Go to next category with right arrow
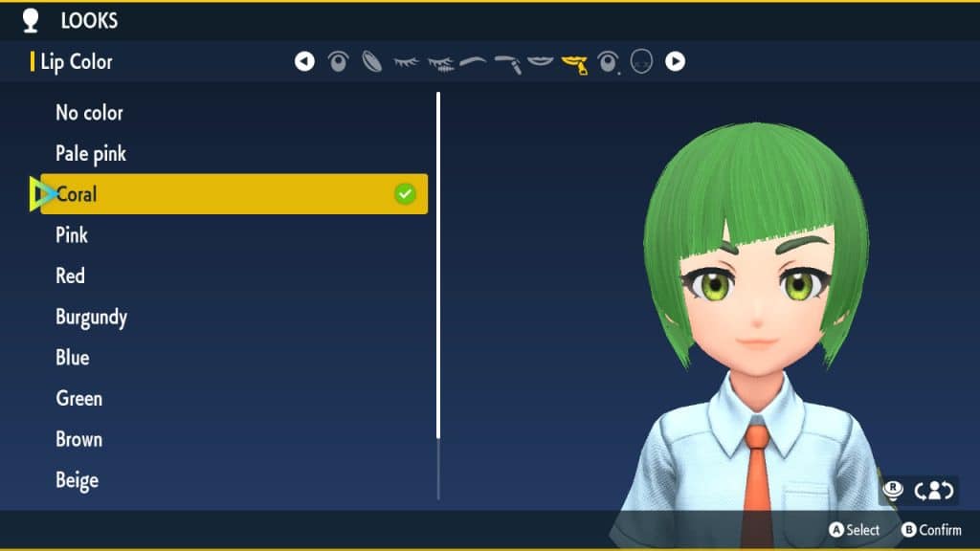The image size is (980, 551). (x=675, y=61)
